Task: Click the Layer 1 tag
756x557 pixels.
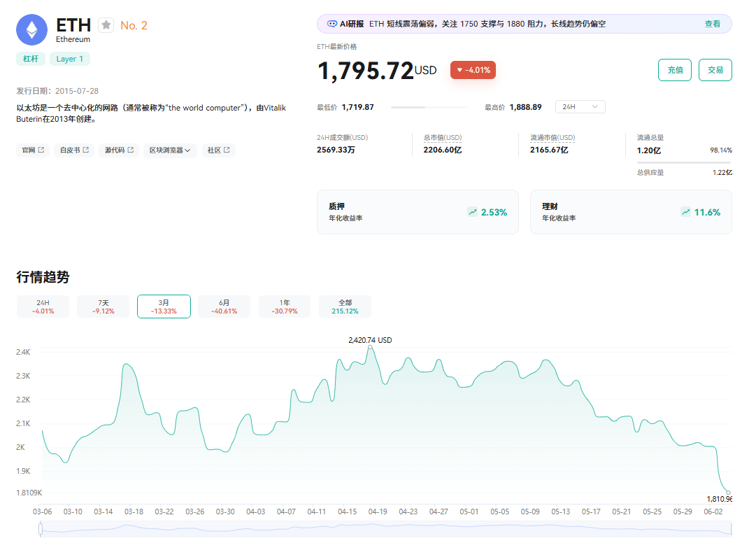Action: click(x=69, y=59)
